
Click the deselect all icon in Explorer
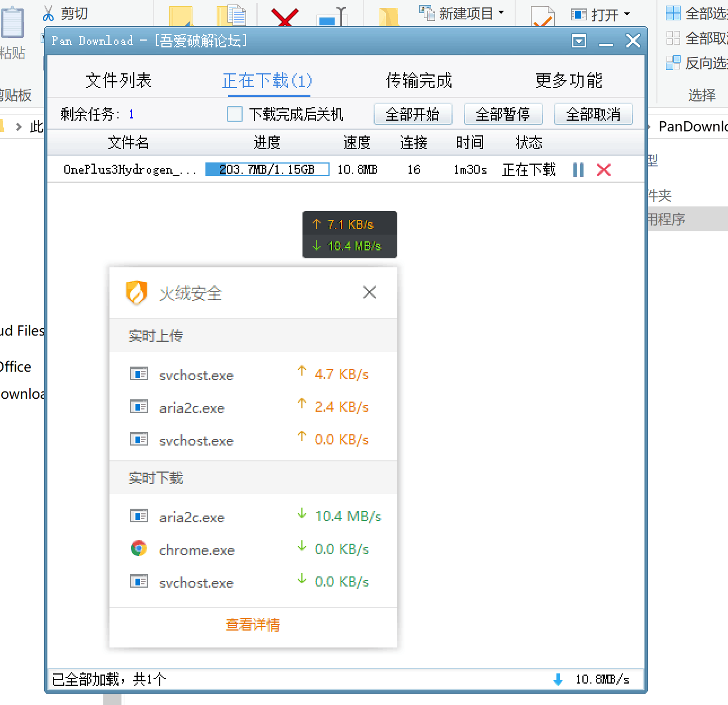click(x=673, y=38)
